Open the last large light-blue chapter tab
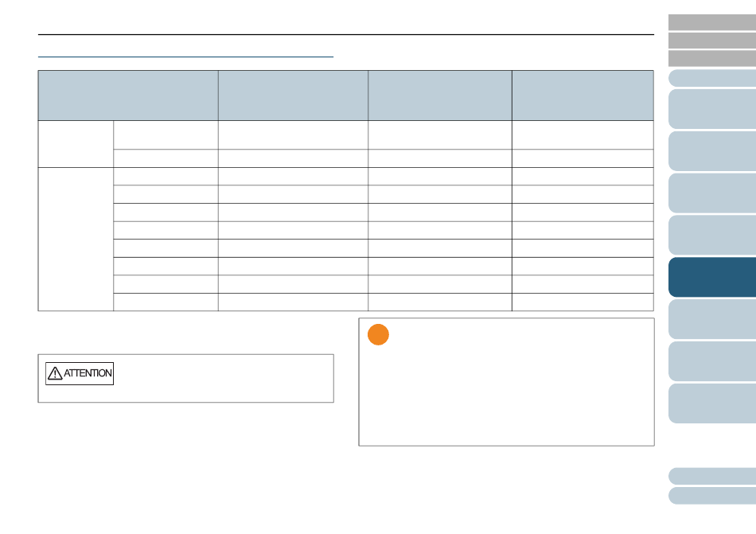 pos(712,403)
